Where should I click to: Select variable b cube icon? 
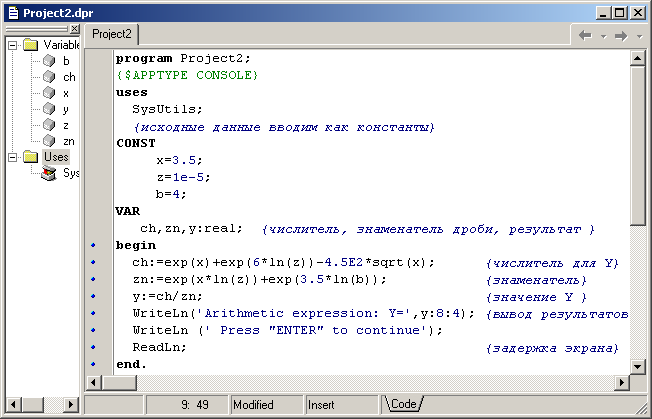[x=49, y=61]
